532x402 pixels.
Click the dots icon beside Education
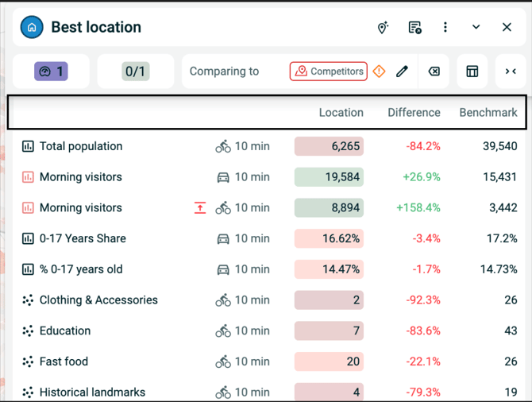(x=28, y=330)
